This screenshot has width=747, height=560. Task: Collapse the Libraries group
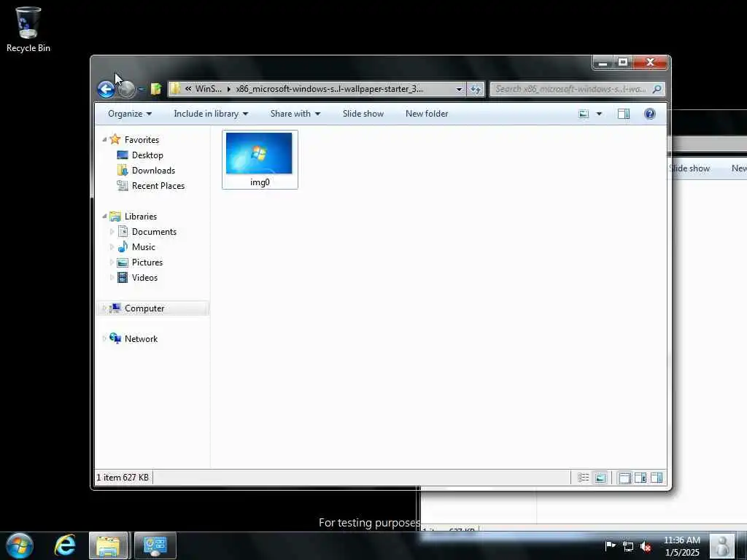[104, 216]
